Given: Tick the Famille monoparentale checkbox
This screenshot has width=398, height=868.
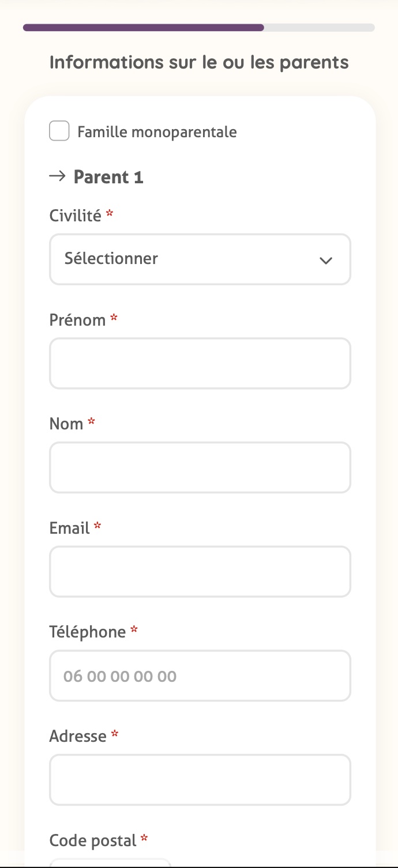Looking at the screenshot, I should [x=59, y=131].
